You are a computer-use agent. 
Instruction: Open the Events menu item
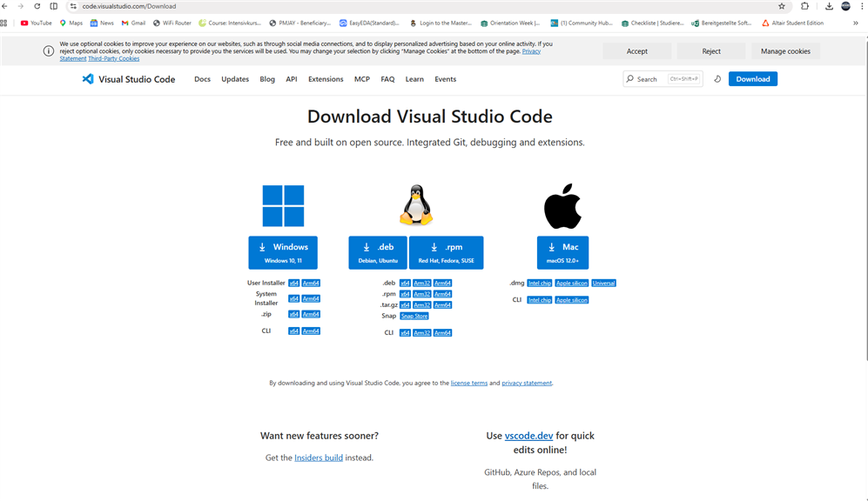(445, 79)
